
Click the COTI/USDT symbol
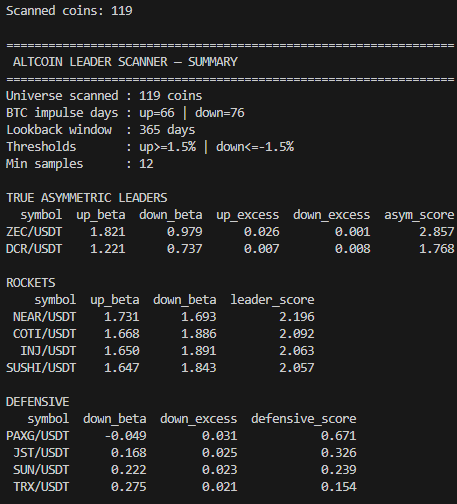click(x=44, y=334)
